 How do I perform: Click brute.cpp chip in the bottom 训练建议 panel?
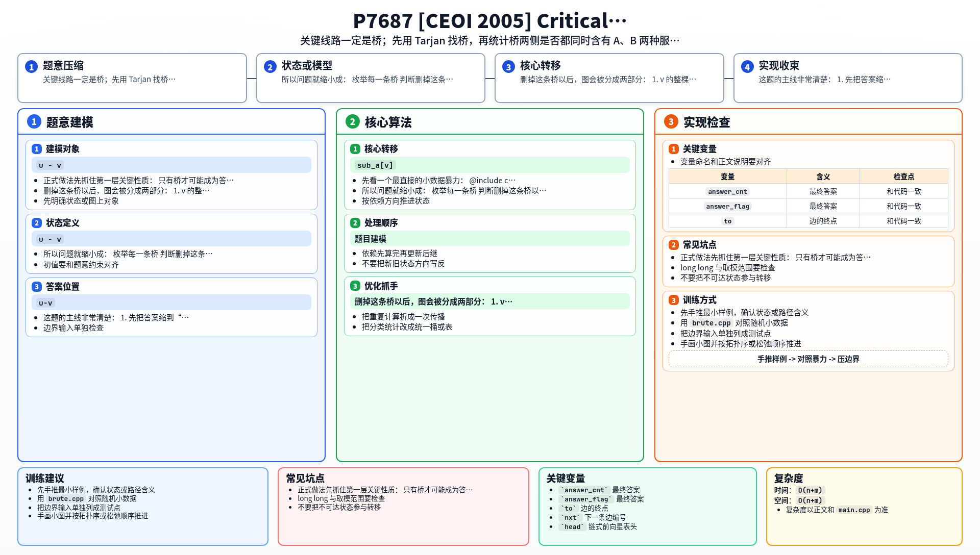point(66,499)
